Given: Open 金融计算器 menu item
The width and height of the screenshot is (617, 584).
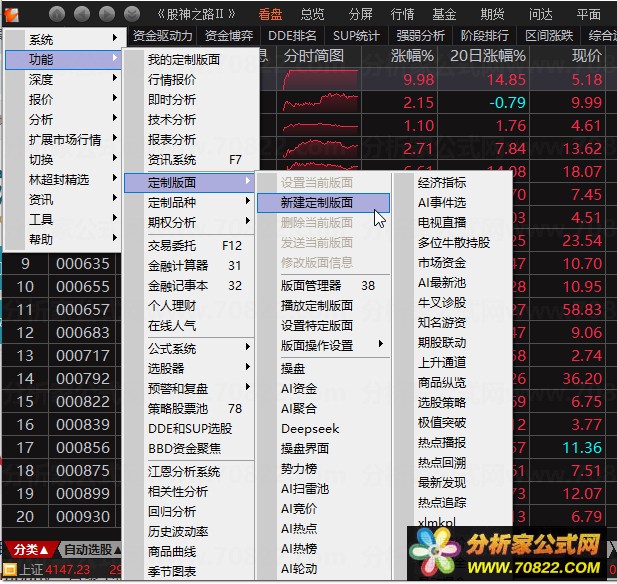Looking at the screenshot, I should 190,266.
